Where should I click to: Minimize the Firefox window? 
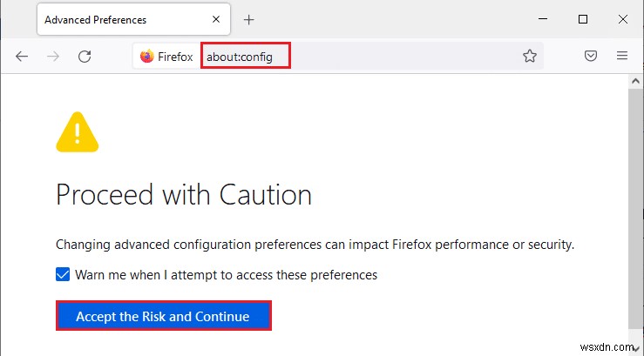point(543,19)
